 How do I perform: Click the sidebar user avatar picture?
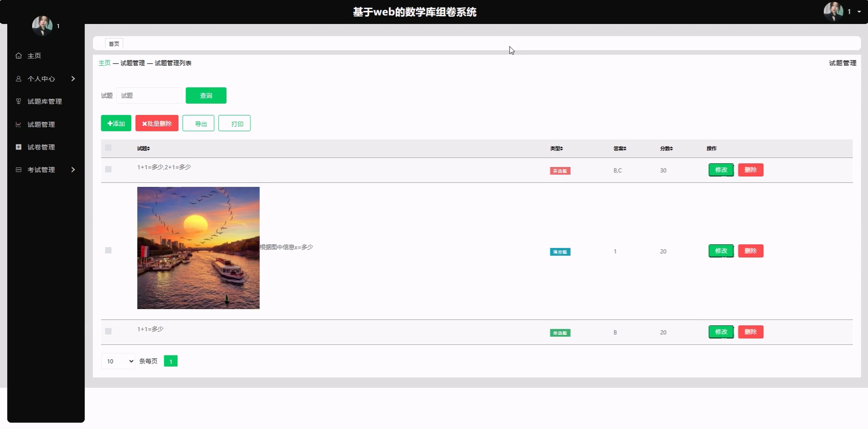(42, 26)
